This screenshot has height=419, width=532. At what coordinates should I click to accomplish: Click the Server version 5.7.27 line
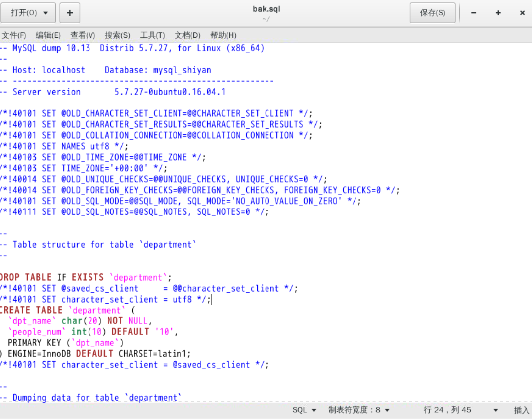coord(113,92)
